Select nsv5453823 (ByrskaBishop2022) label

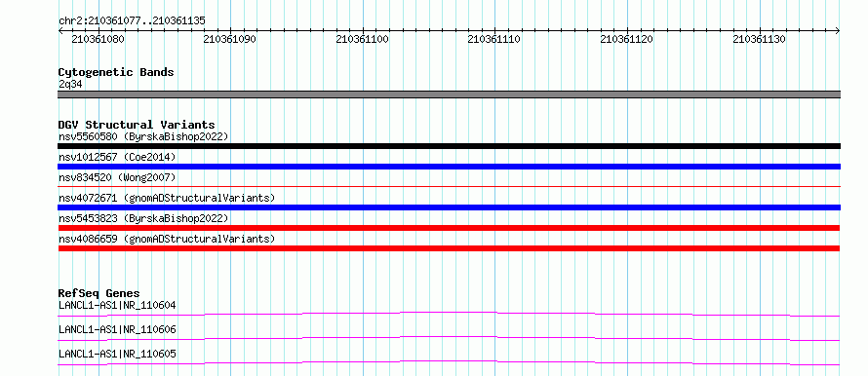[x=143, y=218]
